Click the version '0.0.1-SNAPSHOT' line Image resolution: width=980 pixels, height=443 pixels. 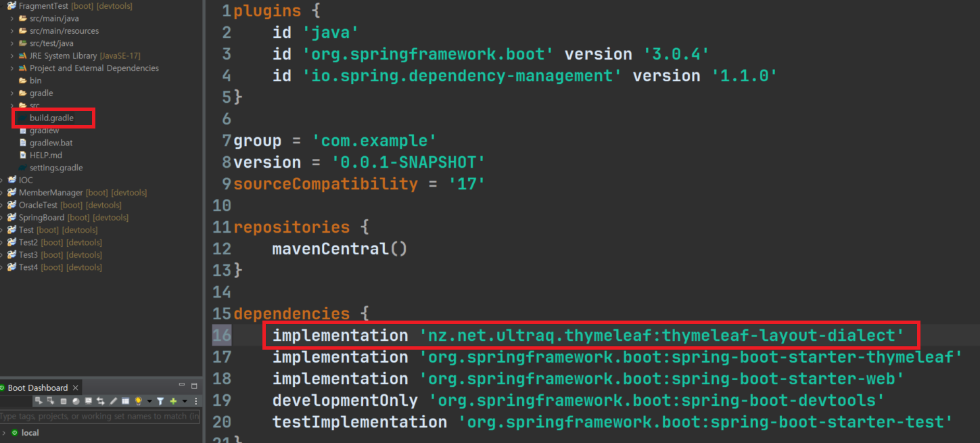tap(359, 162)
